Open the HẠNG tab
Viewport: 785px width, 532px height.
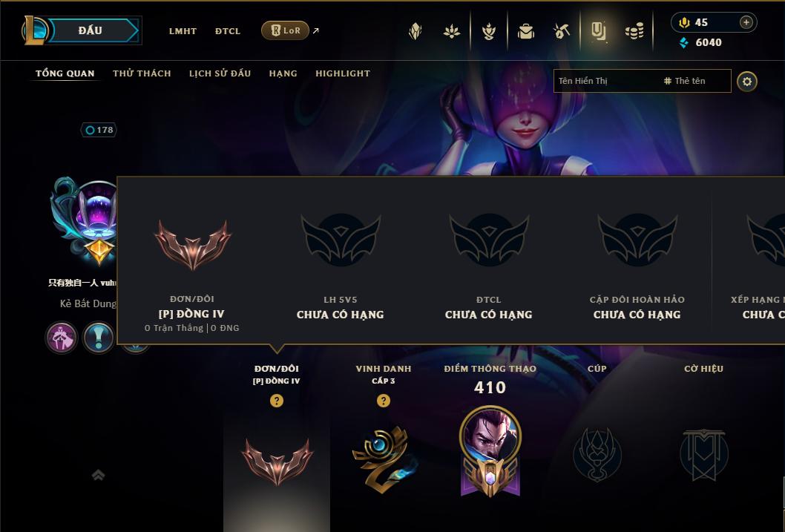(x=283, y=73)
